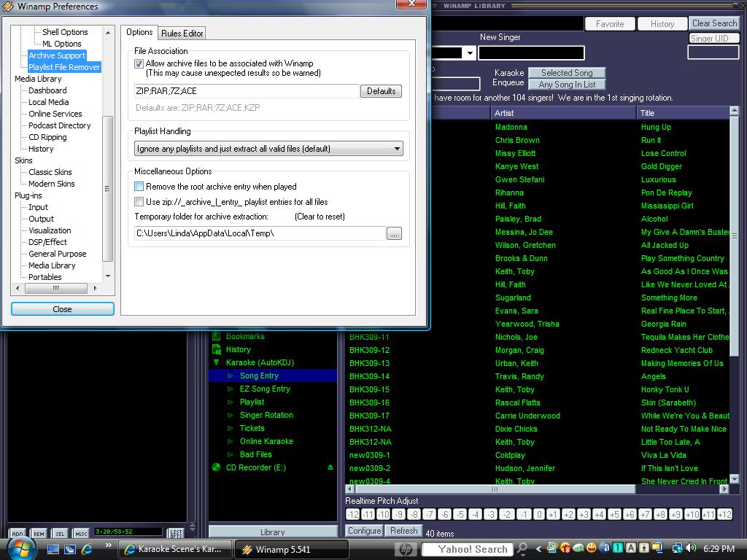Screen dimensions: 747x560
Task: Click the Windows Start orb
Action: coord(22,548)
